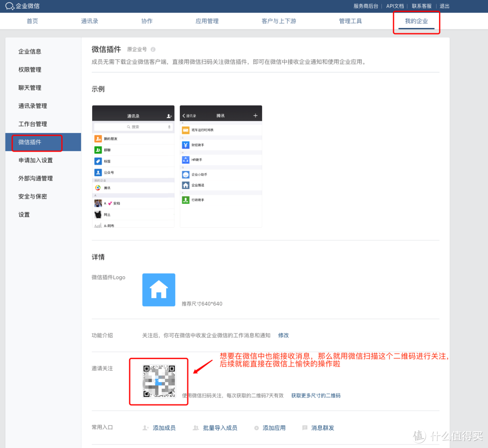Click the 消息群发 message icon
Viewport: 488px width, 448px height.
[305, 428]
